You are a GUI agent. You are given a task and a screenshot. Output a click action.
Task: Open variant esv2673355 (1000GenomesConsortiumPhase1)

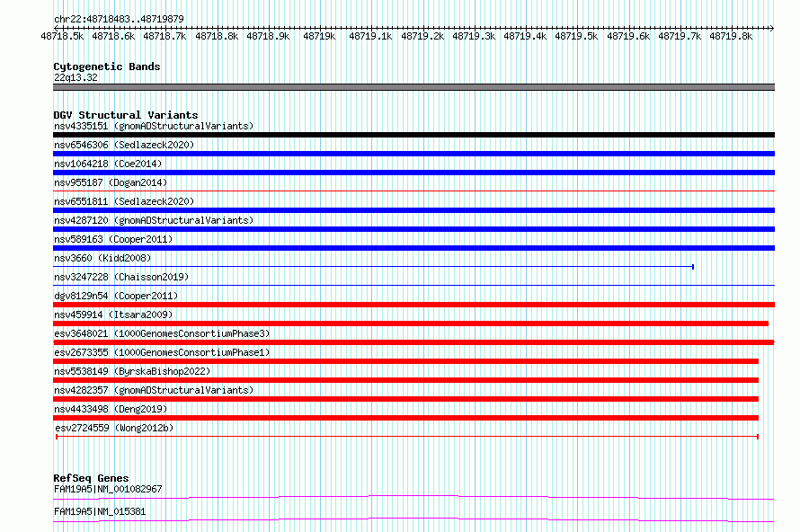coord(162,352)
